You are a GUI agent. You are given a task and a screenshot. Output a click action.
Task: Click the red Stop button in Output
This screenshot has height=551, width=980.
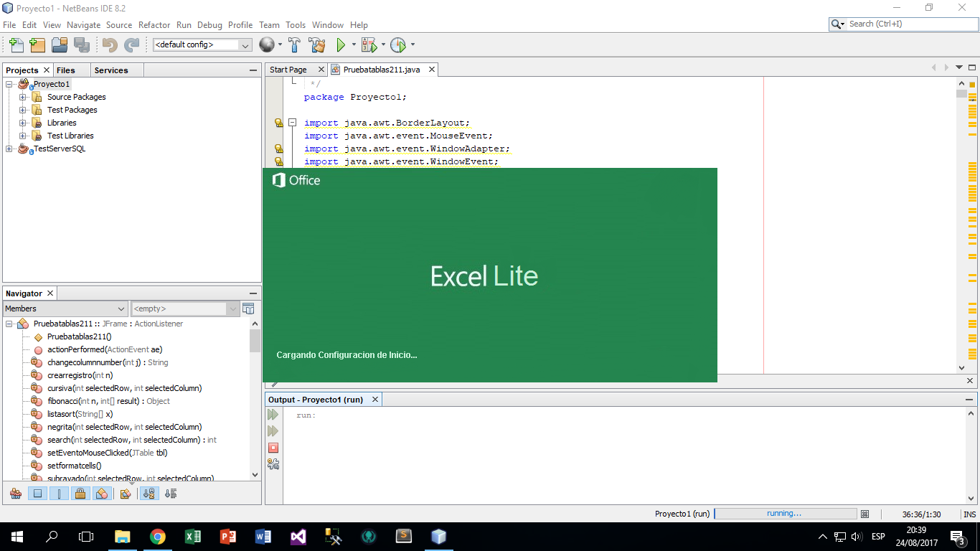[x=273, y=448]
